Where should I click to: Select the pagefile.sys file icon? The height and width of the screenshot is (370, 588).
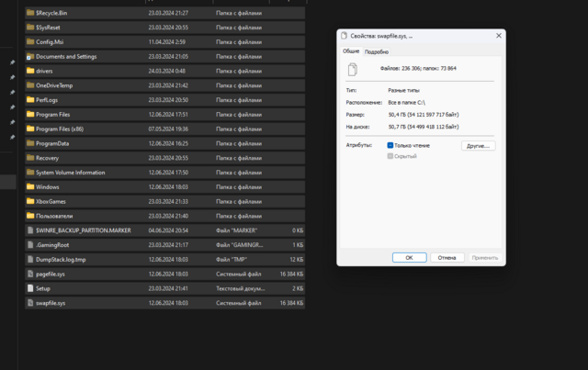(29, 274)
